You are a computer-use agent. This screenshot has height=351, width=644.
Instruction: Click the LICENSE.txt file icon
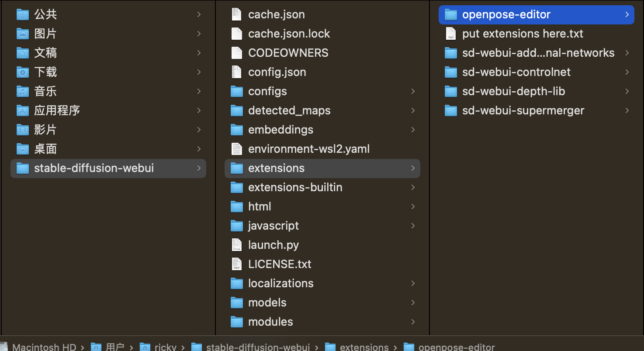236,264
